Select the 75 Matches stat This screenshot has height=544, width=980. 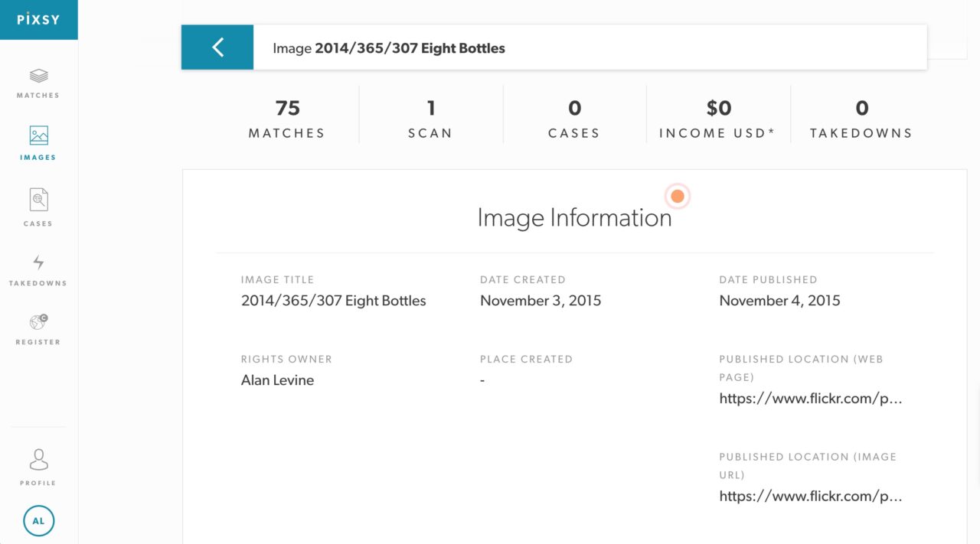tap(287, 119)
